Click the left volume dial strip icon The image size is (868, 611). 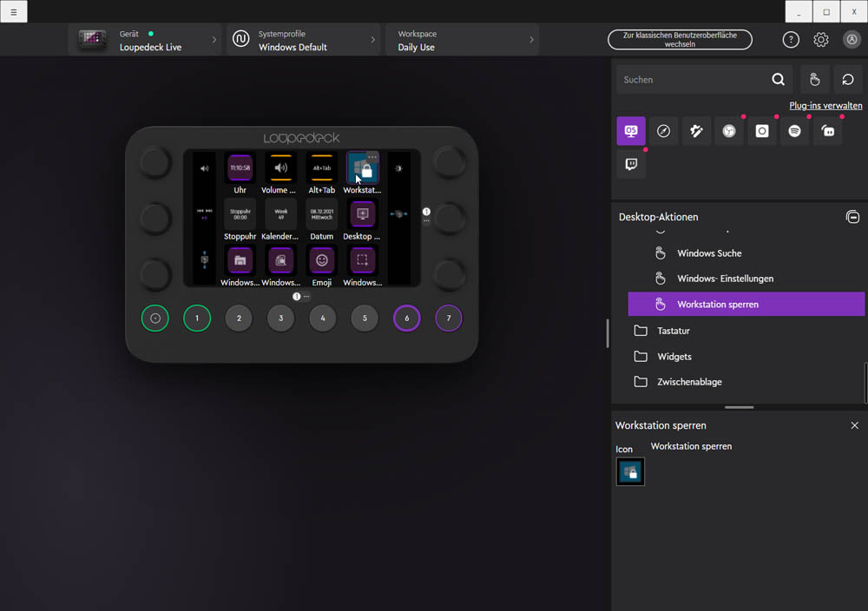pyautogui.click(x=204, y=168)
